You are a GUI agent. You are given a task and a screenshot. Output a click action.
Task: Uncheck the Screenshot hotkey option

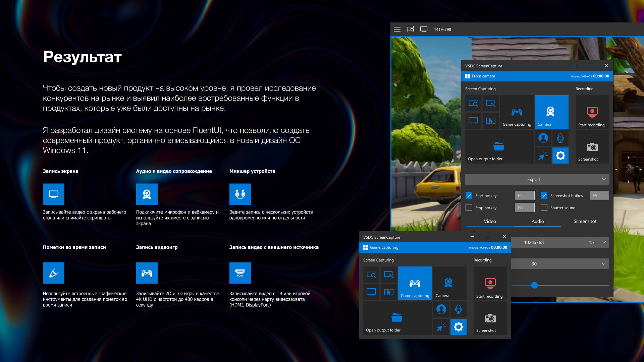pos(544,195)
